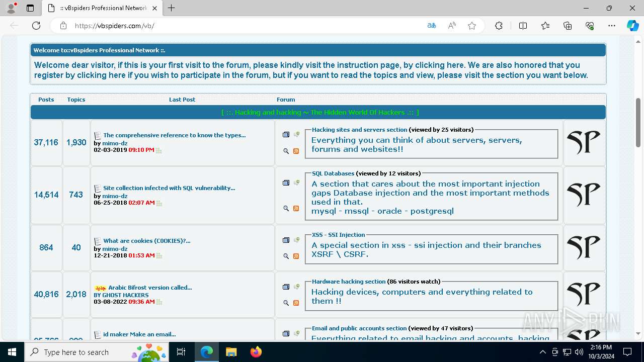Go to last post icon after 01:53 AM
The image size is (644, 362).
coord(159,256)
